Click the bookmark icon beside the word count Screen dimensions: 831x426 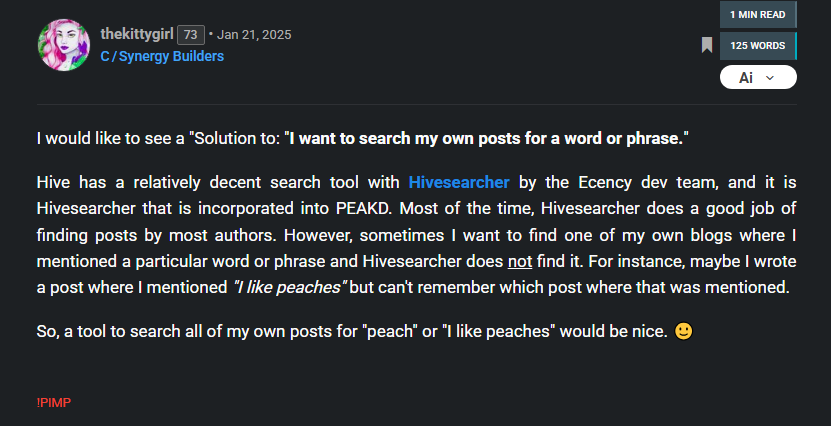707,45
